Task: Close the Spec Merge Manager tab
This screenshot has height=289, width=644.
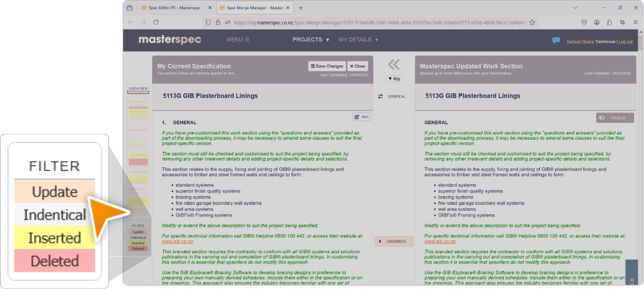Action: pyautogui.click(x=289, y=8)
